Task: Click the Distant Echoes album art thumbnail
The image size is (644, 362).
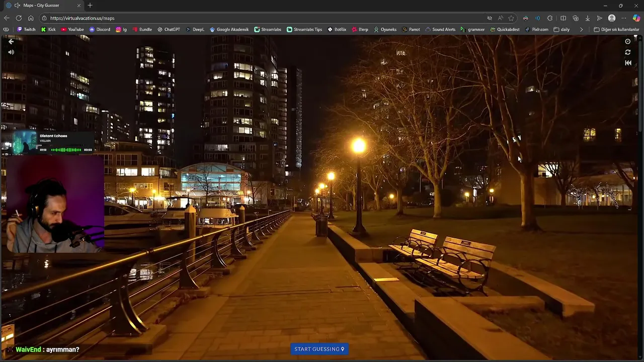Action: [25, 142]
